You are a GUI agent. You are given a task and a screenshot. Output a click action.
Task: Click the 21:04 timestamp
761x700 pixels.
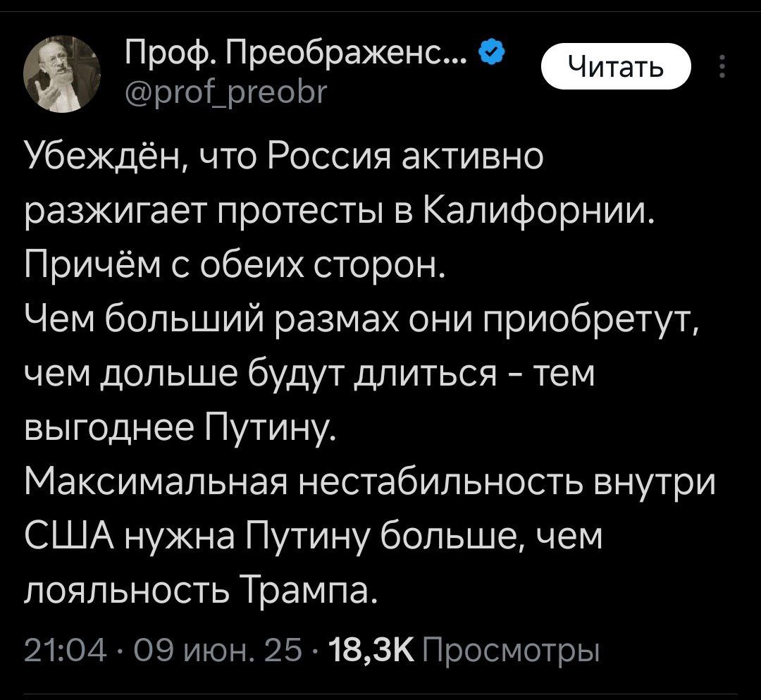(x=66, y=651)
